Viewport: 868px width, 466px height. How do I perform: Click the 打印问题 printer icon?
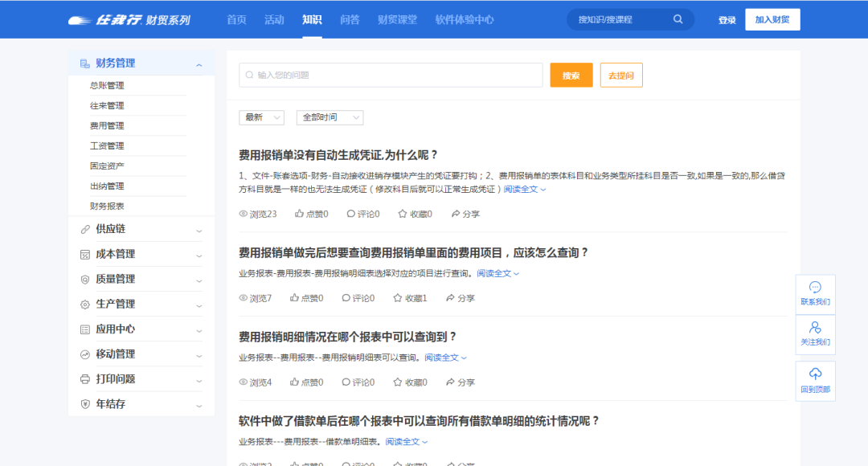[x=84, y=378]
